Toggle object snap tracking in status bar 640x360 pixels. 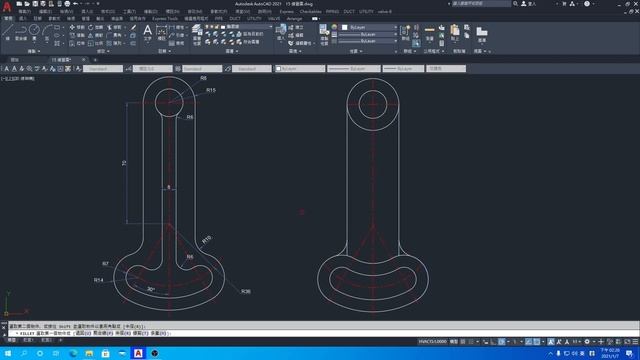pyautogui.click(x=529, y=342)
